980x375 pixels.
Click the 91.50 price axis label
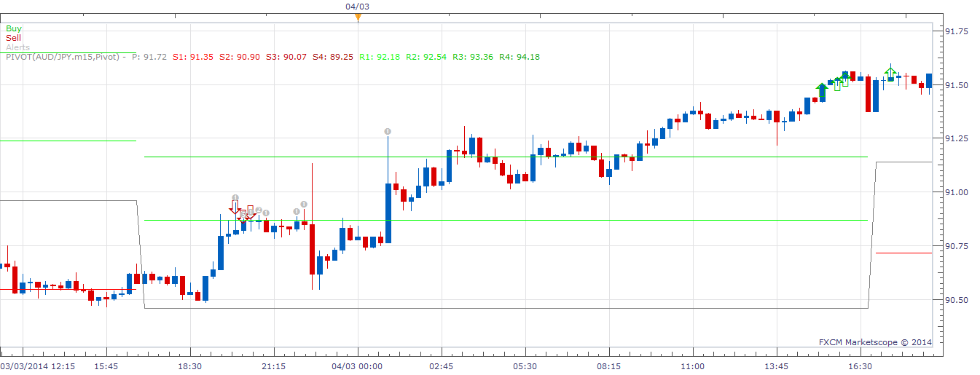pos(955,85)
